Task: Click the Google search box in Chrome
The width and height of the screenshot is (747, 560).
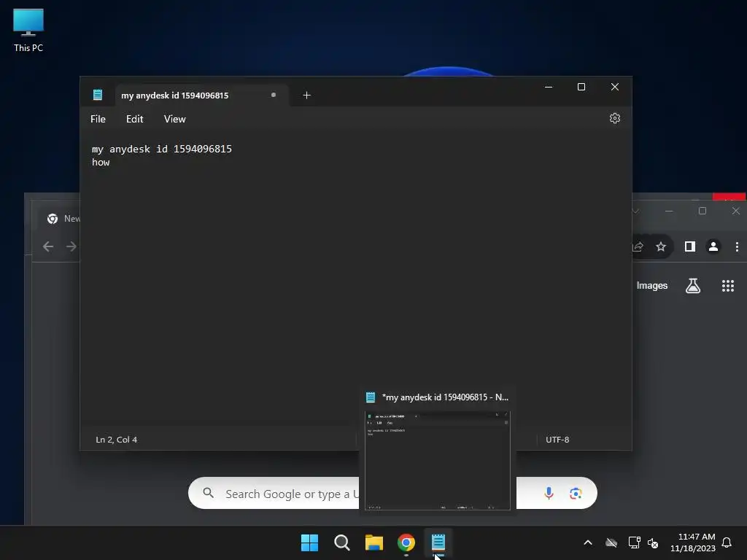Action: (392, 494)
